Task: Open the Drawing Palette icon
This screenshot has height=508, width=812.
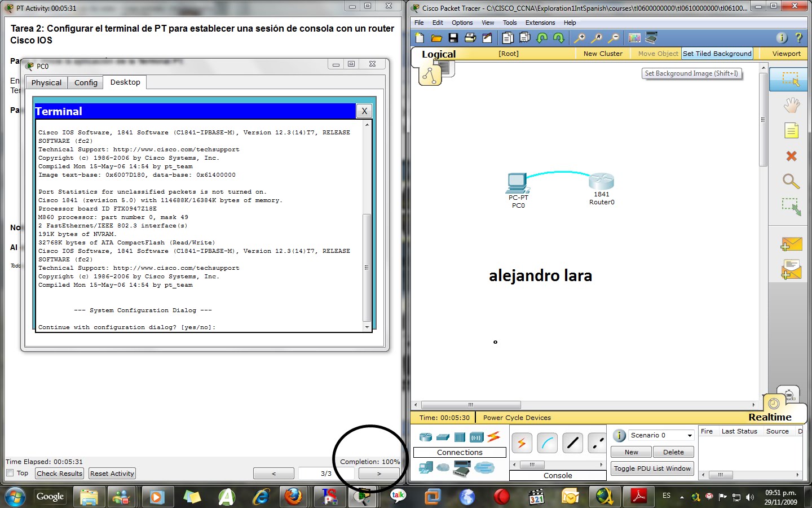Action: [635, 38]
